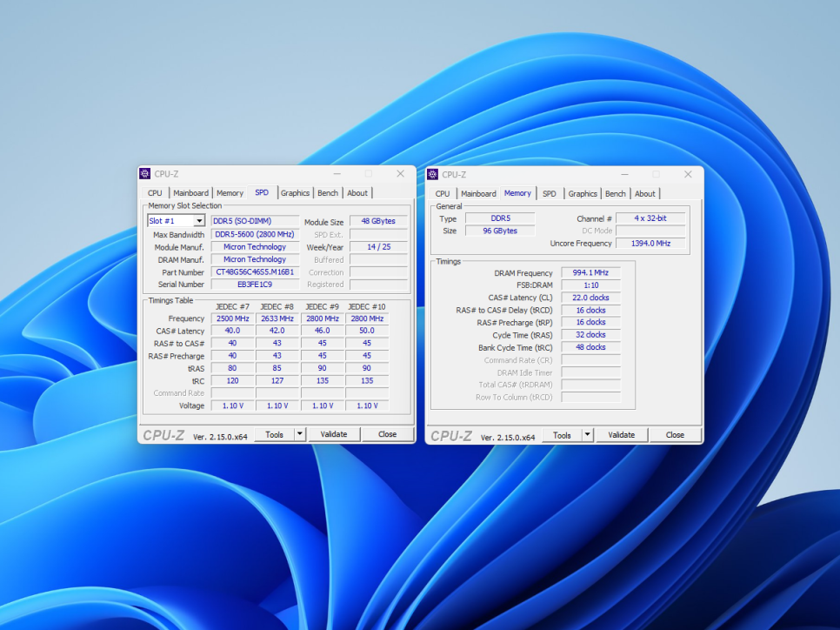Close the Memory CPU-Z window via X
Viewport: 840px width, 630px height.
[x=688, y=174]
